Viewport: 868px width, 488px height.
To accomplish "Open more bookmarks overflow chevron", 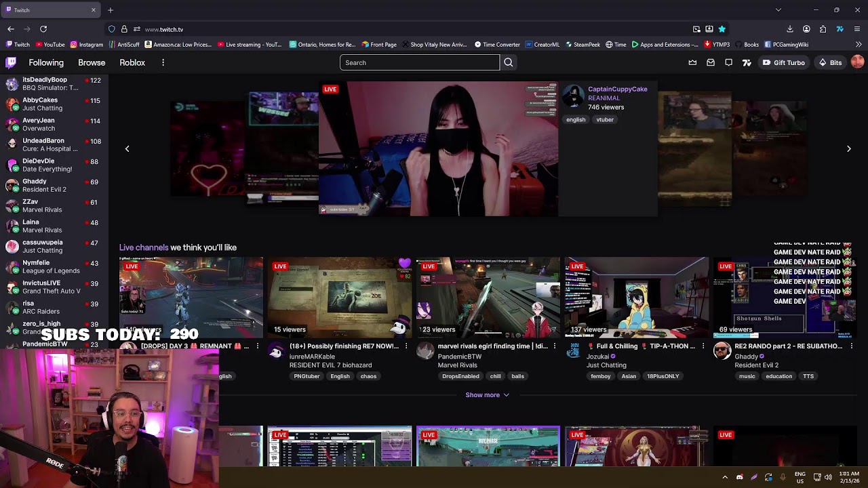I will pyautogui.click(x=858, y=45).
